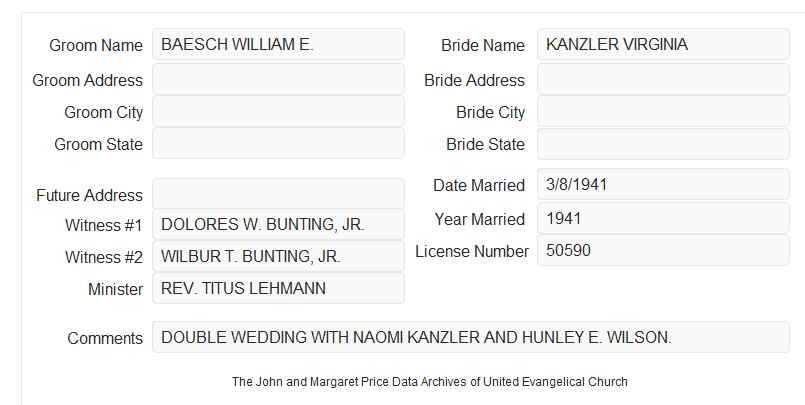The height and width of the screenshot is (405, 805).
Task: Click the Groom Name field
Action: (x=278, y=44)
